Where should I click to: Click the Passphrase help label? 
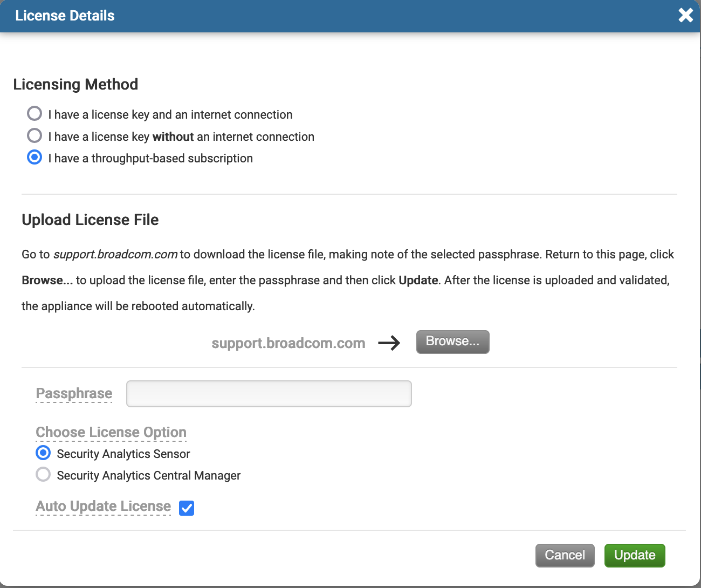pos(74,393)
